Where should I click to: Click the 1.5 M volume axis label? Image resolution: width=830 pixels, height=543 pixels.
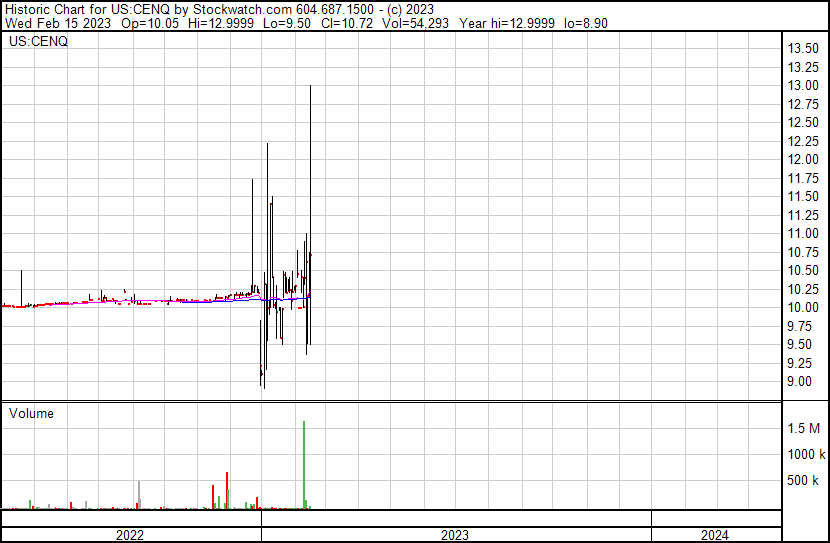[804, 428]
